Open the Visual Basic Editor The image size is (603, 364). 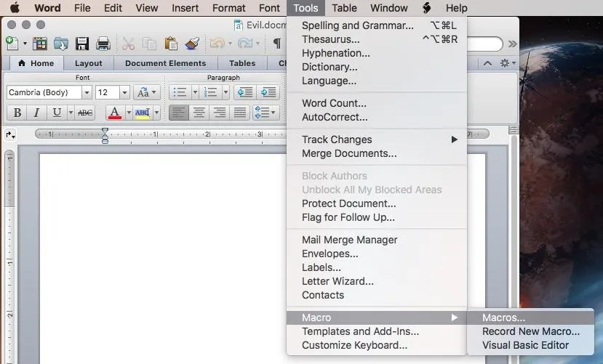click(x=530, y=345)
